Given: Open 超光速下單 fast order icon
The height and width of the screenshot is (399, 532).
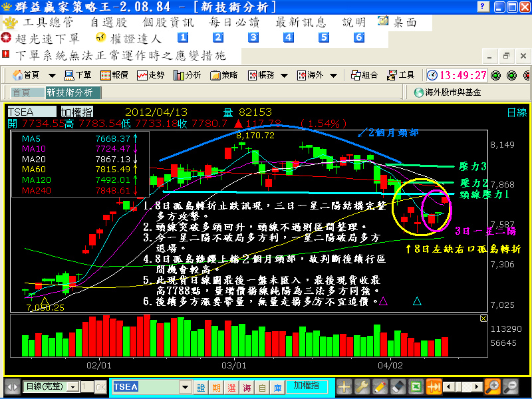Looking at the screenshot, I should tap(6, 38).
